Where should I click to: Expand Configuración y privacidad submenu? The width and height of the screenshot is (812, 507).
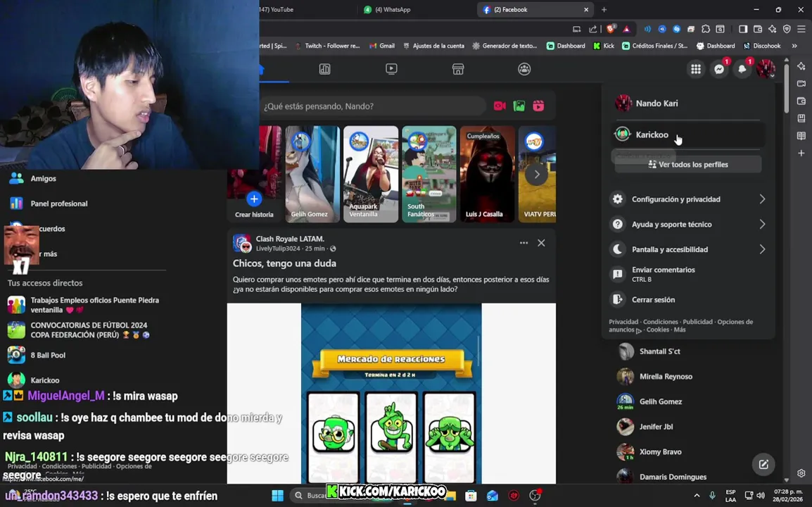point(689,199)
